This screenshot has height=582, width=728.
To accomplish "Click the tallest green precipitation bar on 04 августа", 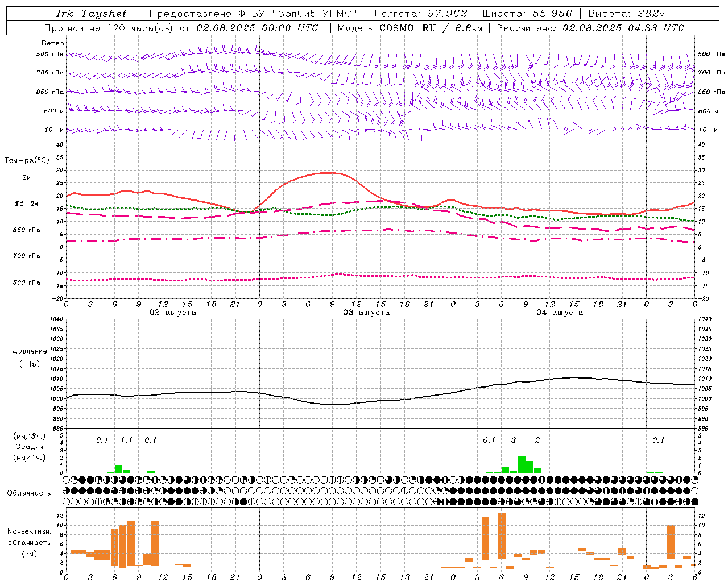I will tap(522, 464).
